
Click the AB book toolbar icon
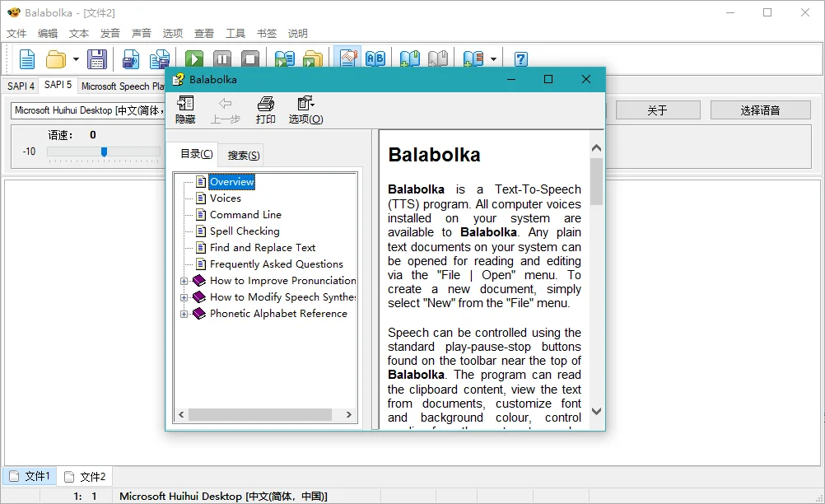pos(375,58)
